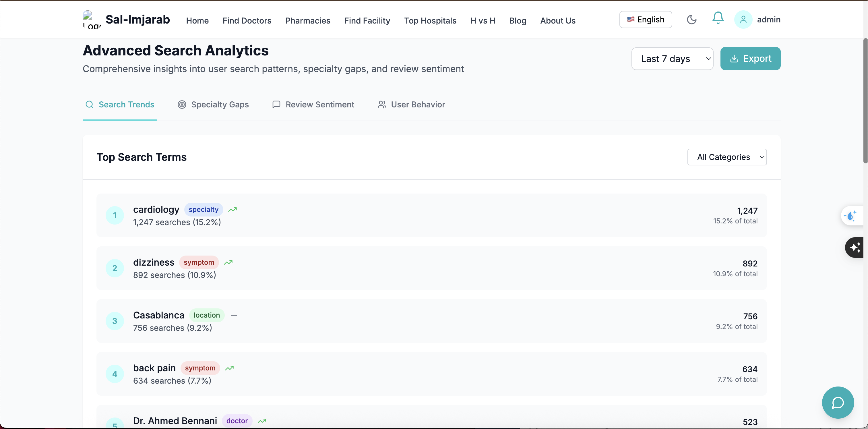This screenshot has height=429, width=868.
Task: Click the back pain trend arrow icon
Action: (x=229, y=368)
